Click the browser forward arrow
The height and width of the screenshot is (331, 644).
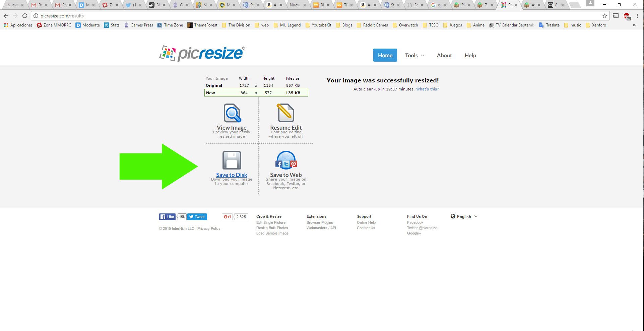[x=15, y=16]
